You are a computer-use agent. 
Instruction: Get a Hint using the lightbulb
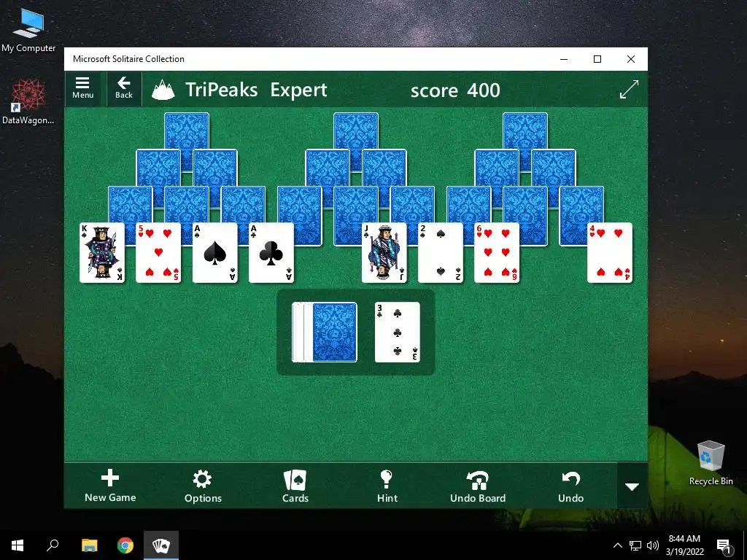click(x=387, y=486)
